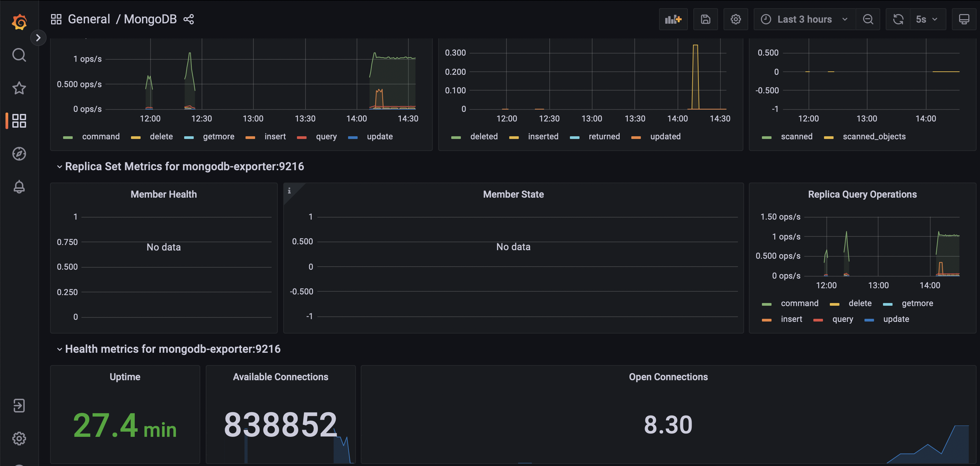Viewport: 980px width, 466px height.
Task: Click the Grafana logo home icon
Action: click(19, 22)
